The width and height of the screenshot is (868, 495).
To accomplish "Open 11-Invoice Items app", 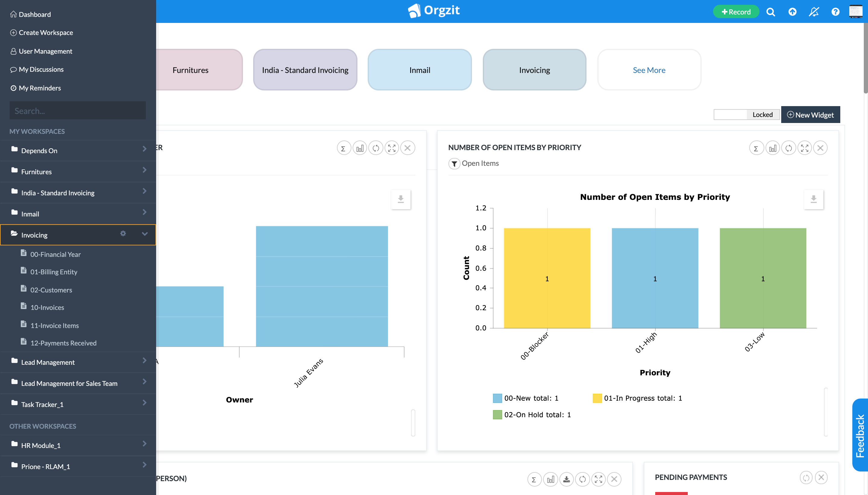I will click(50, 325).
